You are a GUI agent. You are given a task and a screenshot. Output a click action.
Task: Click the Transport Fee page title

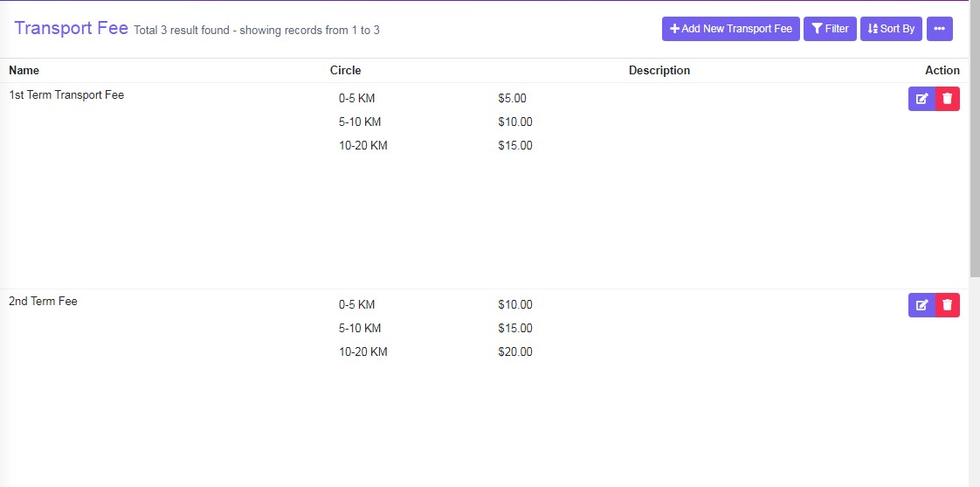pyautogui.click(x=72, y=28)
